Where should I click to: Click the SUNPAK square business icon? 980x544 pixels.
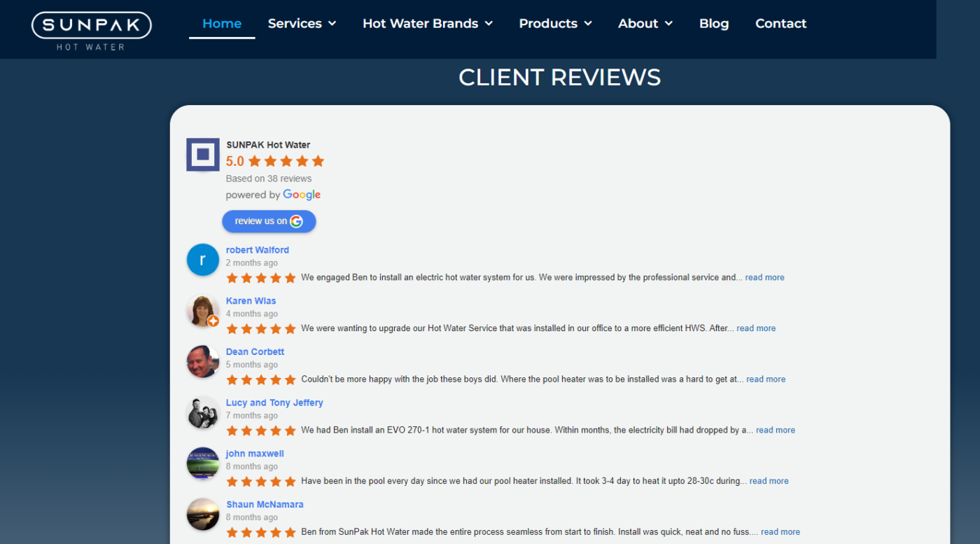pos(203,155)
